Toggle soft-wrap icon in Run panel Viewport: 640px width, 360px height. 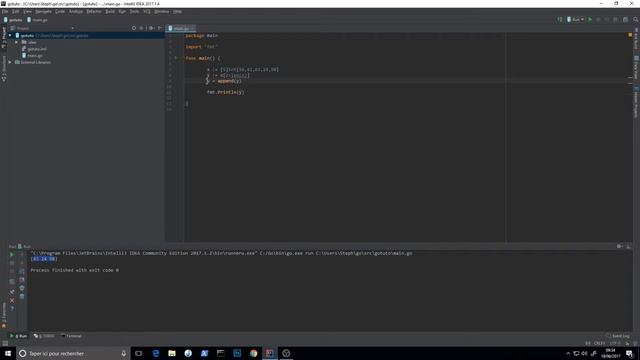22,271
